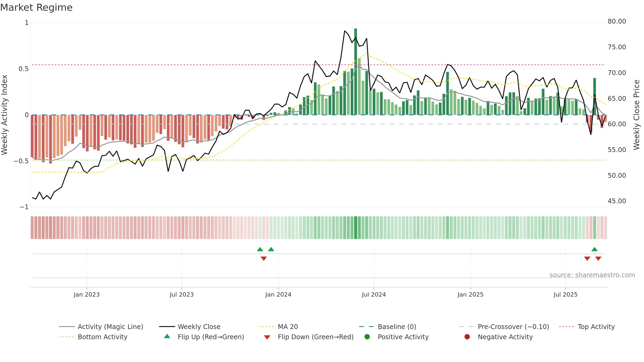The height and width of the screenshot is (362, 644).
Task: Click the source: sharemaestro.com text
Action: pyautogui.click(x=592, y=275)
